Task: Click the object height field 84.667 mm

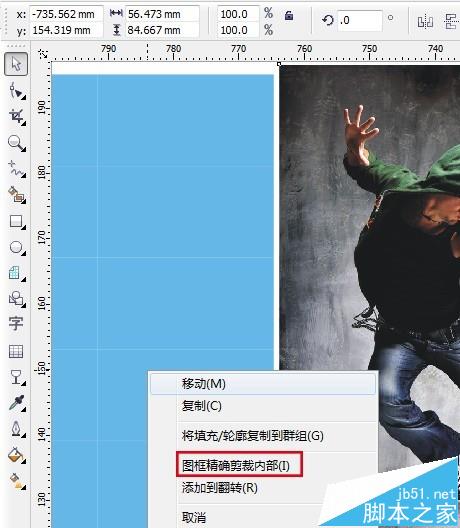Action: [162, 30]
